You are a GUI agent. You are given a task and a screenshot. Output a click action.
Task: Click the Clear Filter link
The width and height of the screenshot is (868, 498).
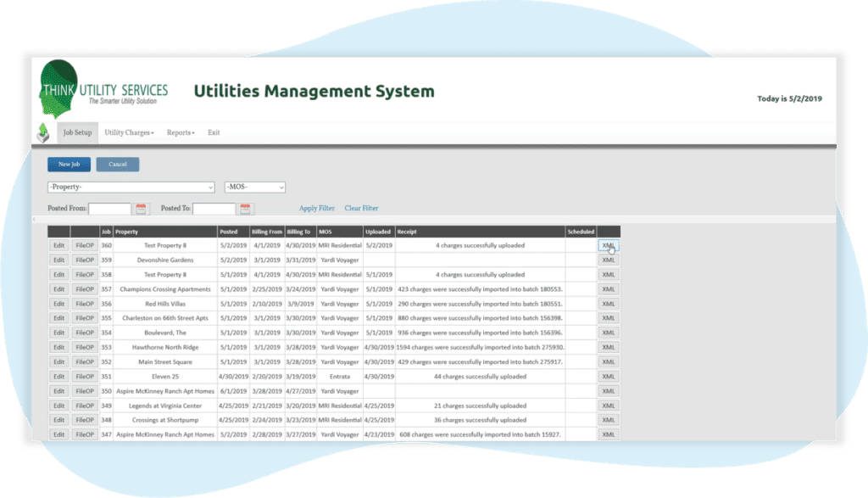pos(361,209)
